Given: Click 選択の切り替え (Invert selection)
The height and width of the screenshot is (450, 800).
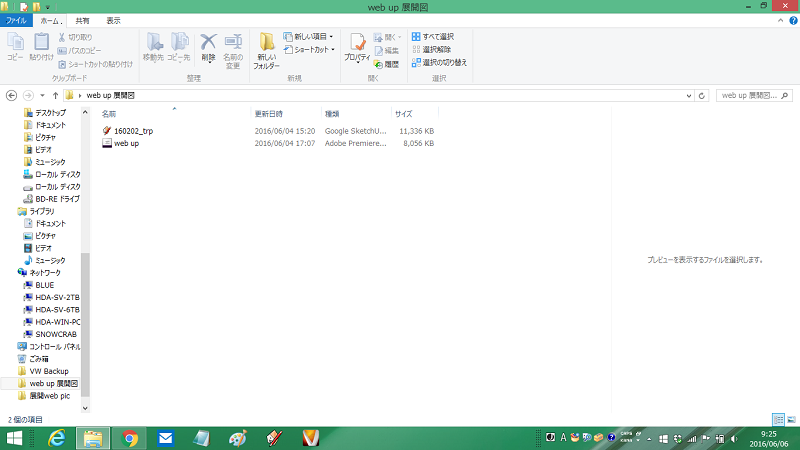Looking at the screenshot, I should pos(438,62).
